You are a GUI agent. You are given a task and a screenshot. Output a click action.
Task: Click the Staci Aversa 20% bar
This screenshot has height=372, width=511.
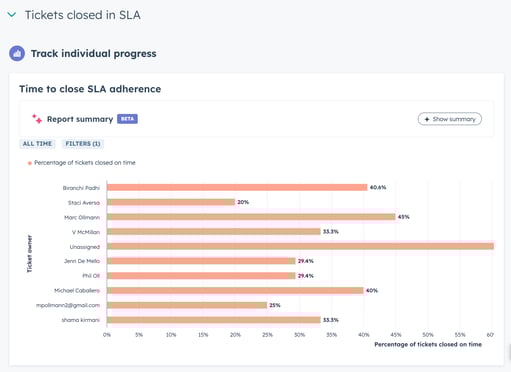pyautogui.click(x=171, y=202)
